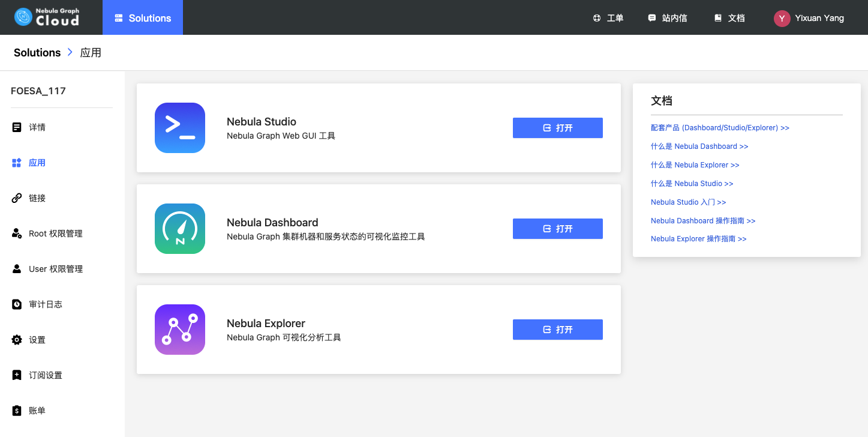This screenshot has width=868, height=437.
Task: Click the 链接 link icon in sidebar
Action: 17,198
